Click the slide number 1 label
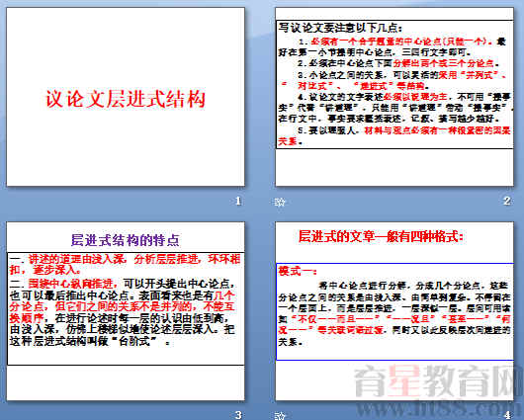The height and width of the screenshot is (420, 524). (x=238, y=201)
